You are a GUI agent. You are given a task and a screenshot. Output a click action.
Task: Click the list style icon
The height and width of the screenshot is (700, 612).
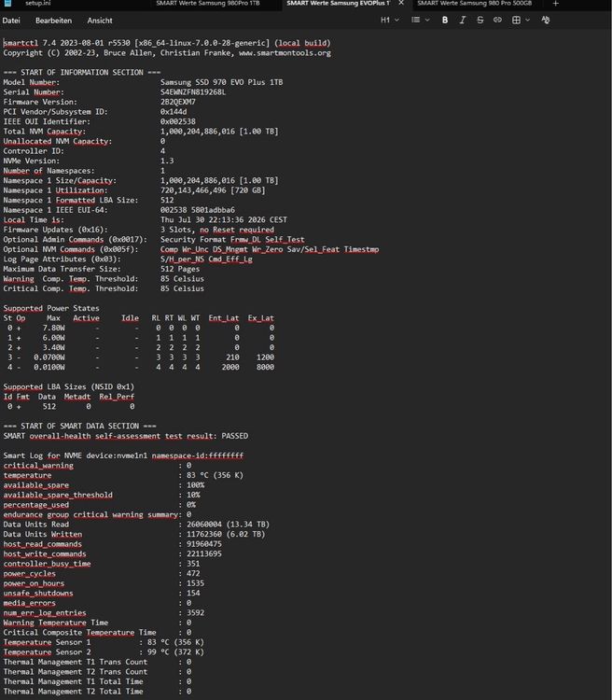point(415,21)
